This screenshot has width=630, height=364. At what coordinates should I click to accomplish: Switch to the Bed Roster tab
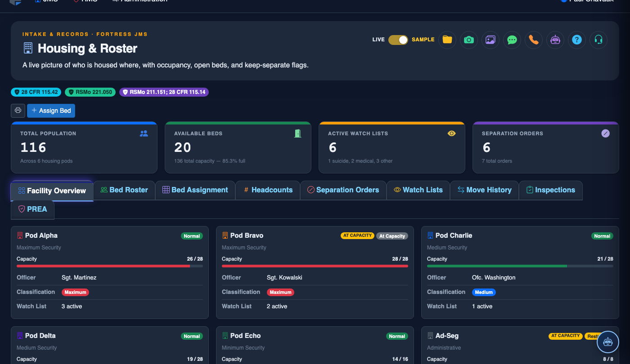(x=124, y=190)
